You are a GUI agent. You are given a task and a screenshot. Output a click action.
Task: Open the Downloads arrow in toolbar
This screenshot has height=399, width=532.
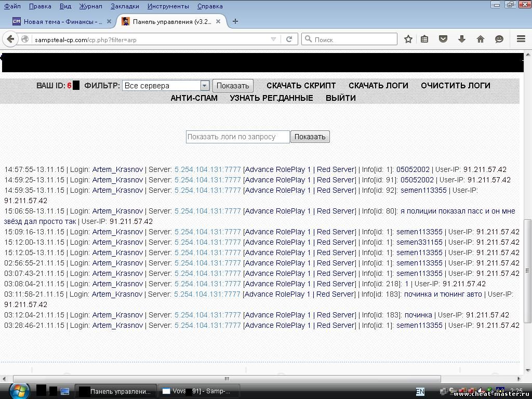461,39
